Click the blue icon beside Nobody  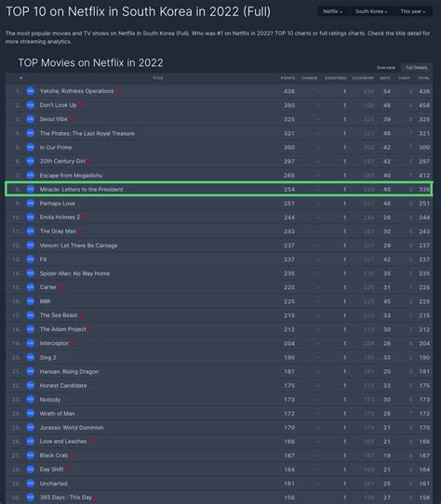[30, 399]
